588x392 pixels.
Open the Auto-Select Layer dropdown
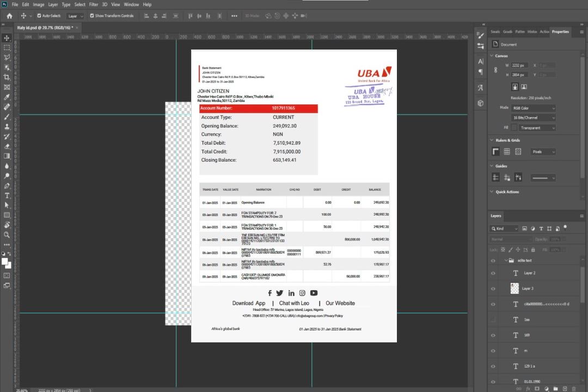point(75,16)
